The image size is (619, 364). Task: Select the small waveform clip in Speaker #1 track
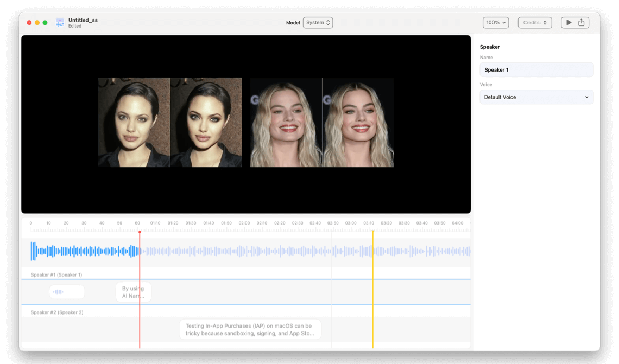coord(67,292)
